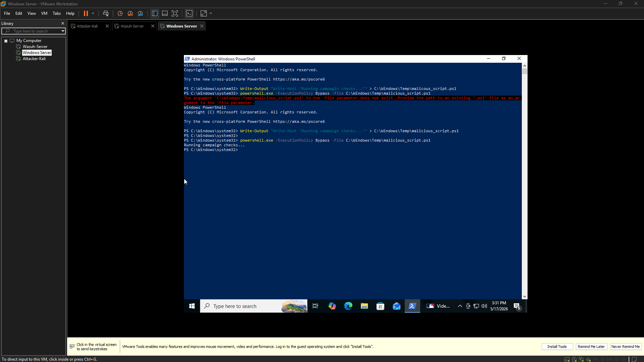Image resolution: width=644 pixels, height=362 pixels.
Task: Open the guest notification center icon
Action: pyautogui.click(x=517, y=306)
